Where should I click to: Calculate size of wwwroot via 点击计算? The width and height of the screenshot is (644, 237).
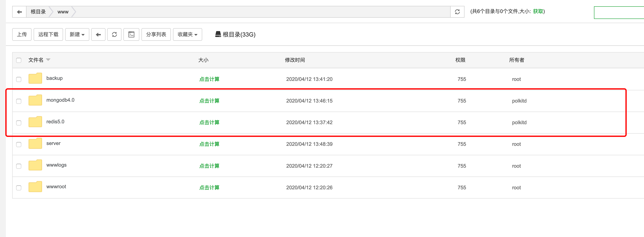[209, 187]
